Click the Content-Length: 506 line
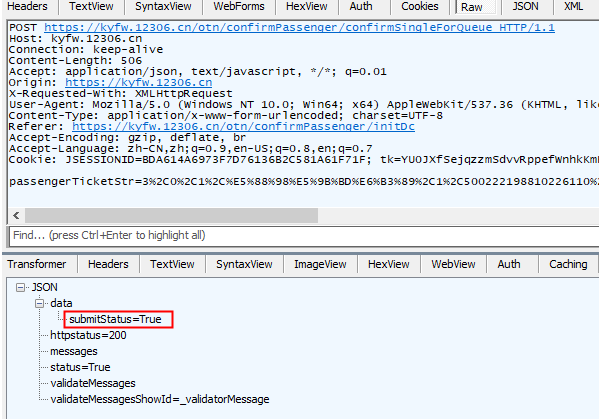This screenshot has width=599, height=419. [x=75, y=61]
